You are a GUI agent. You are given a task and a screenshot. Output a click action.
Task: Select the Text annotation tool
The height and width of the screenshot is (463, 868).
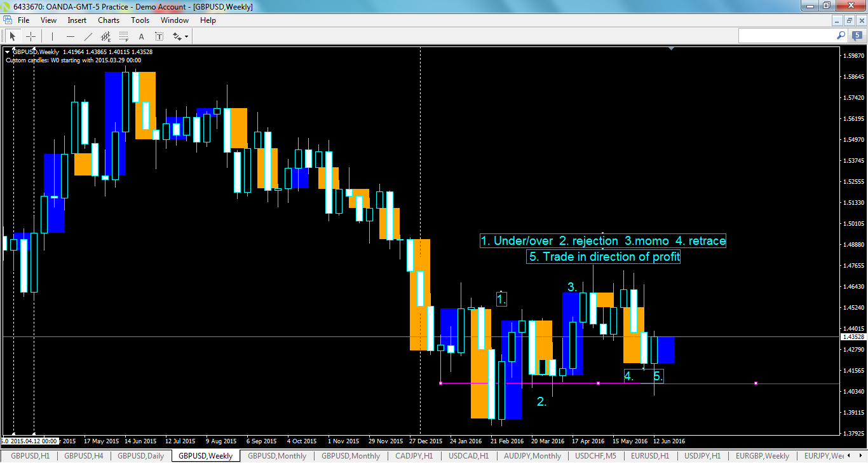pyautogui.click(x=141, y=36)
